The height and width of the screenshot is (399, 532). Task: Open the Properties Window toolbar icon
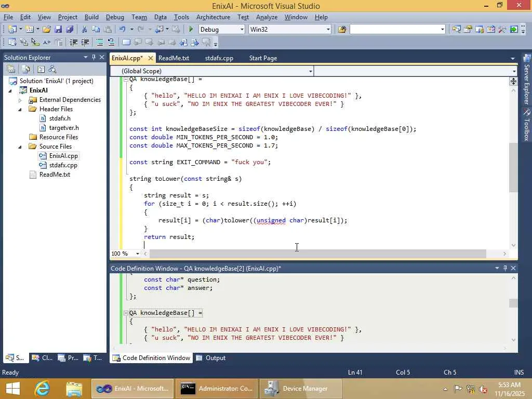coord(468,30)
